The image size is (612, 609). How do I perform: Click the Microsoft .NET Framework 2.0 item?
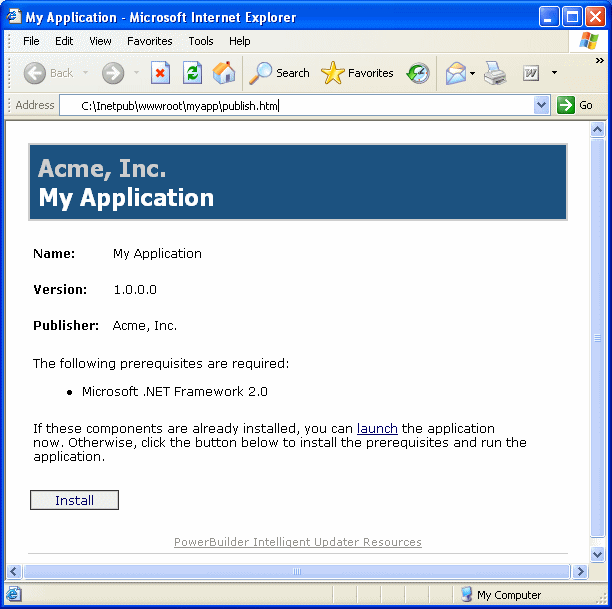(175, 392)
